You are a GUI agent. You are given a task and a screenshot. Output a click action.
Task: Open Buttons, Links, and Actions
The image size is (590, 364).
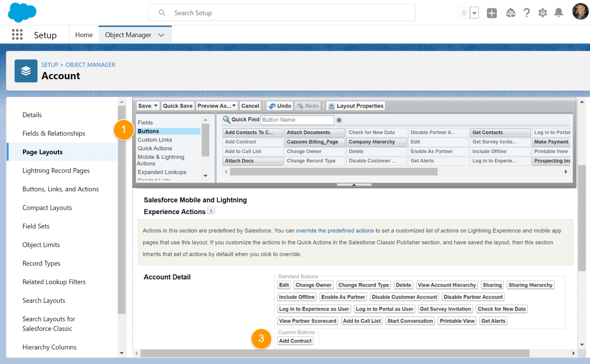pos(61,189)
